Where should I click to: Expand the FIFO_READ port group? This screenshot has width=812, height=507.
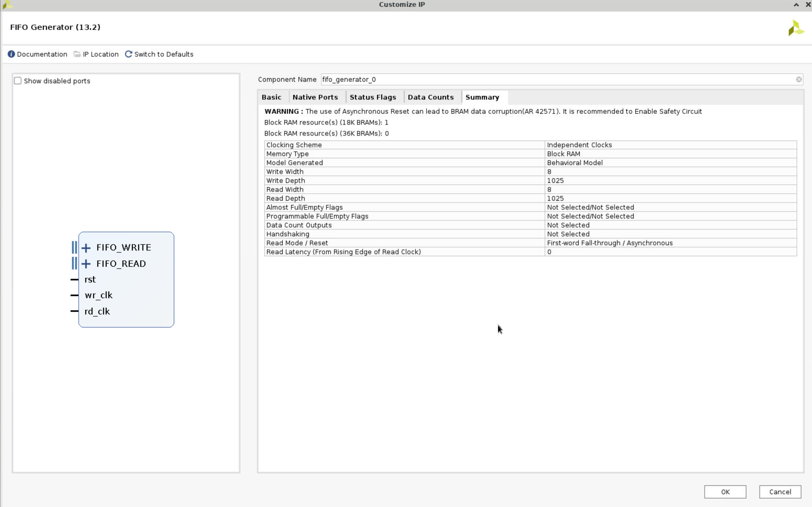86,263
